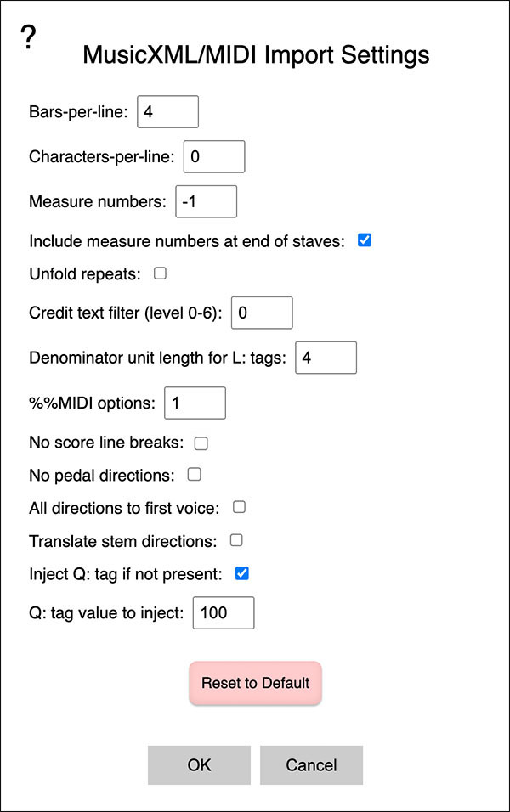Dismiss the dialog with Cancel
The height and width of the screenshot is (812, 510).
pyautogui.click(x=311, y=764)
